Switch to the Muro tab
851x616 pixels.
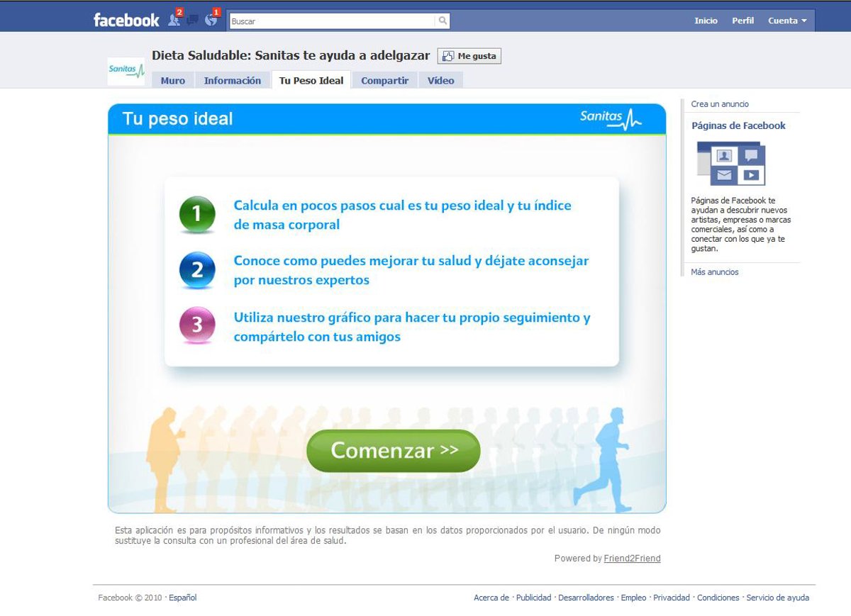click(172, 81)
